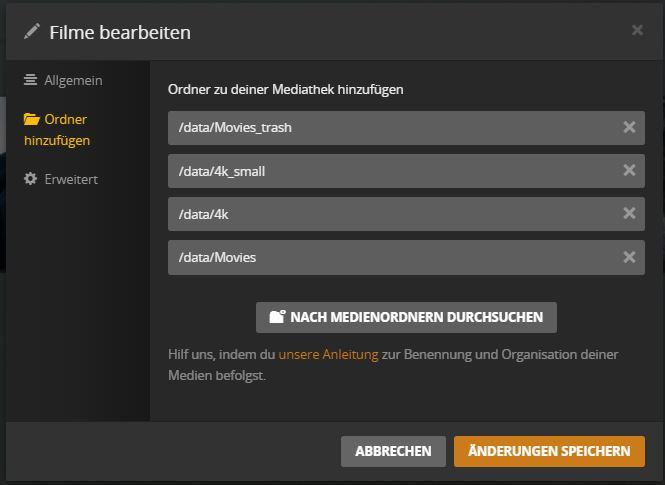Open the Allgemein settings tab

pos(63,80)
